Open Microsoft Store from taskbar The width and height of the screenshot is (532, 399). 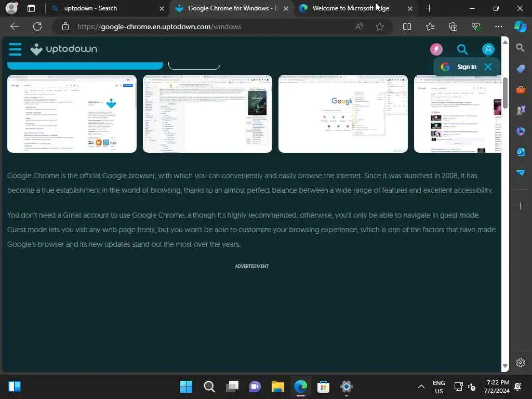coord(323,387)
